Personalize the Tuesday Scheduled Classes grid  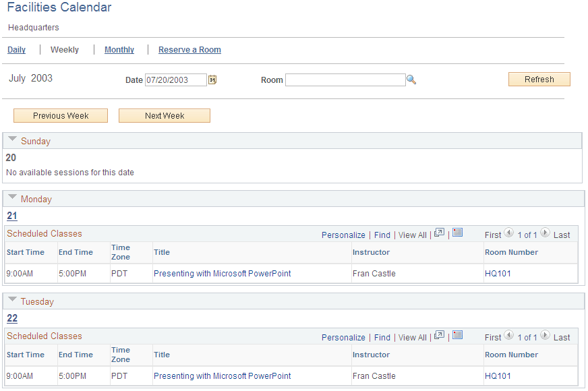click(343, 337)
